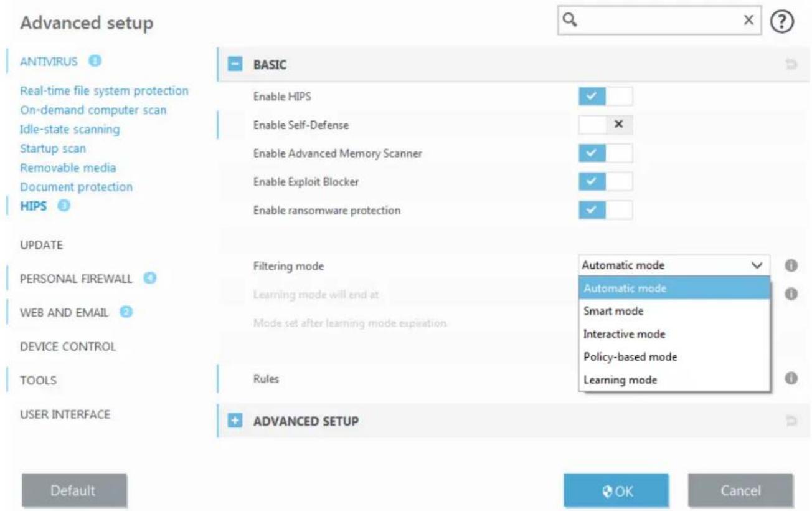
Task: Open the DEVICE CONTROL category
Action: pos(68,346)
